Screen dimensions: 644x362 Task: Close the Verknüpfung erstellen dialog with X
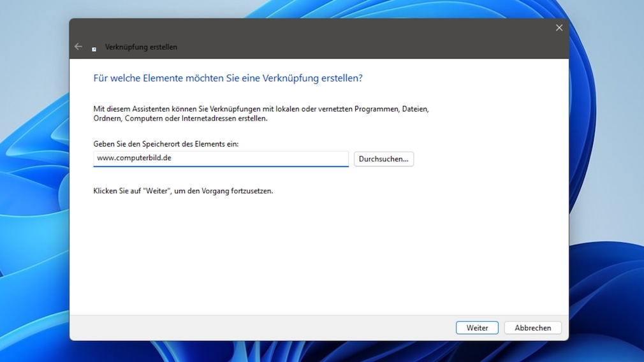coord(559,27)
